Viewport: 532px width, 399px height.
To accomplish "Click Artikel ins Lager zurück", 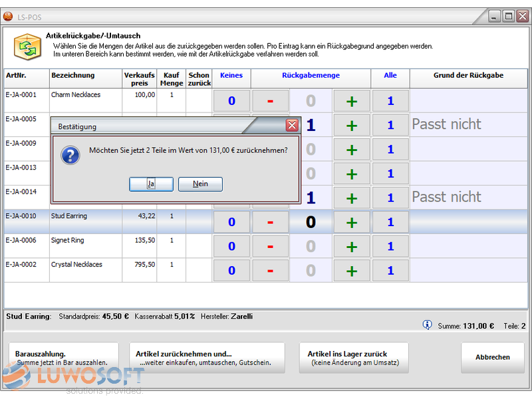I will point(352,358).
